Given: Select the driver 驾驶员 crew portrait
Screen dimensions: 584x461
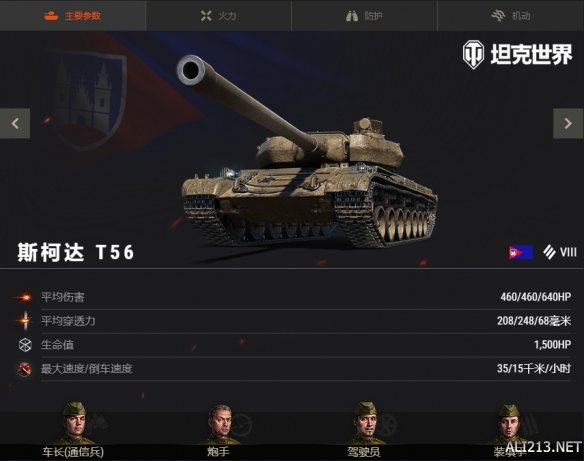Looking at the screenshot, I should coord(366,423).
